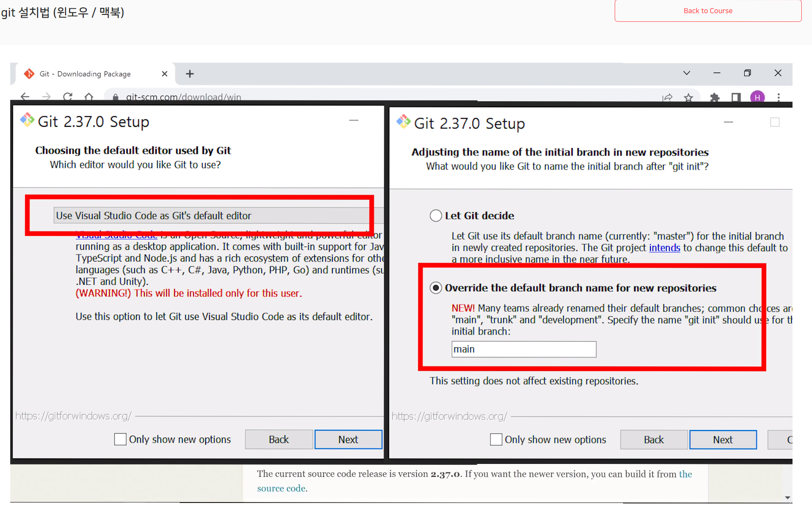Open gitforwindows.org link in right setup window

449,416
